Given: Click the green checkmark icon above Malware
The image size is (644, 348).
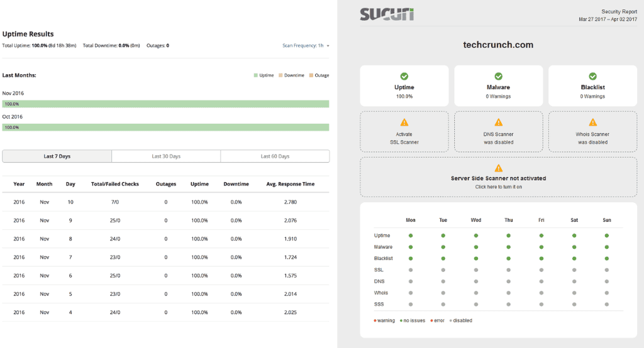Looking at the screenshot, I should tap(498, 77).
